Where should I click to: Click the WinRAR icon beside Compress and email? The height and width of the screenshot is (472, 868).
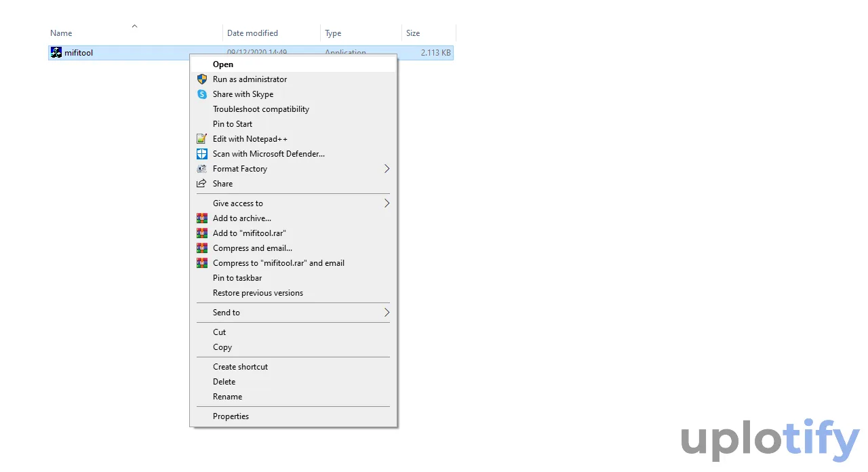point(201,248)
